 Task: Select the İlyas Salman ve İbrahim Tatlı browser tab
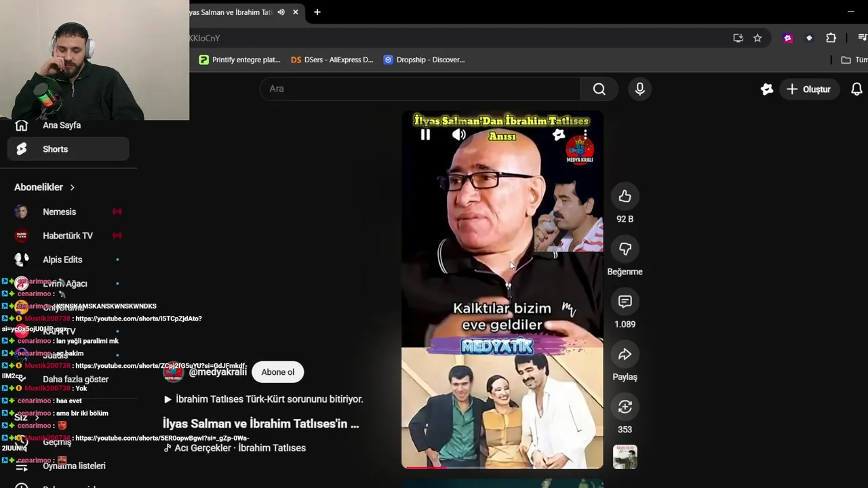231,12
